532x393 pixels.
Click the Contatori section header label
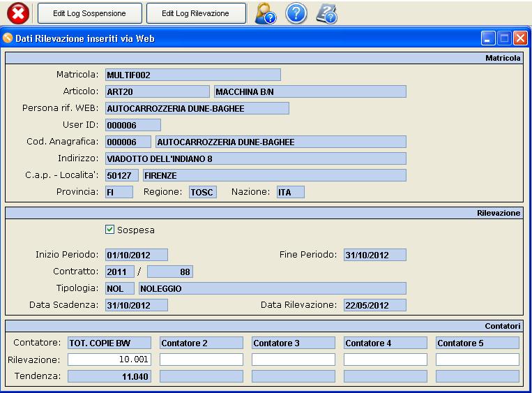point(503,326)
